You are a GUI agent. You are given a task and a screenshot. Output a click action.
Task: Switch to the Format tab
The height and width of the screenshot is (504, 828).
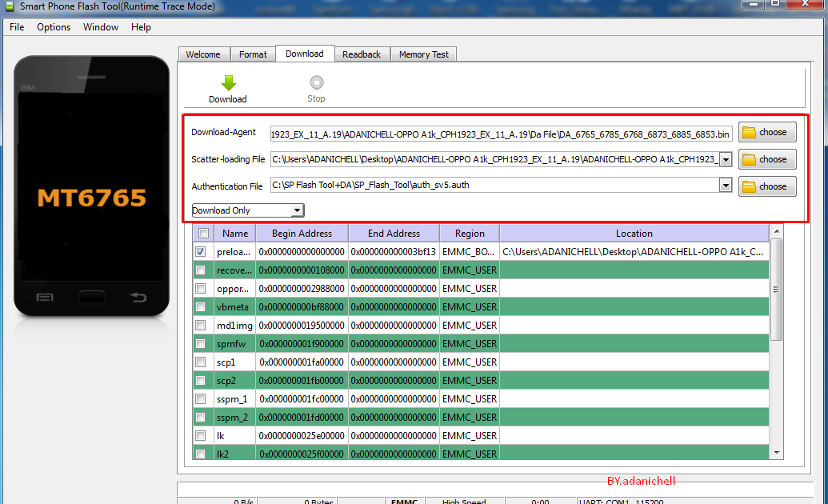pos(253,54)
